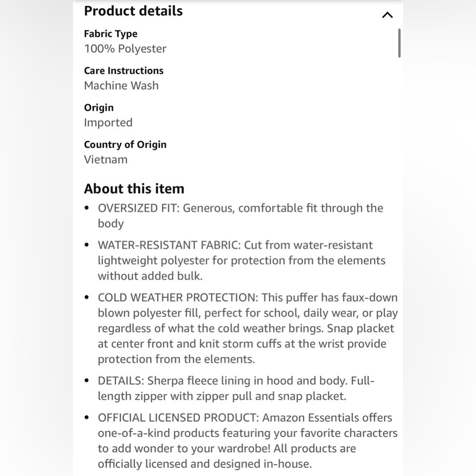Click the About this item heading

pos(134,188)
